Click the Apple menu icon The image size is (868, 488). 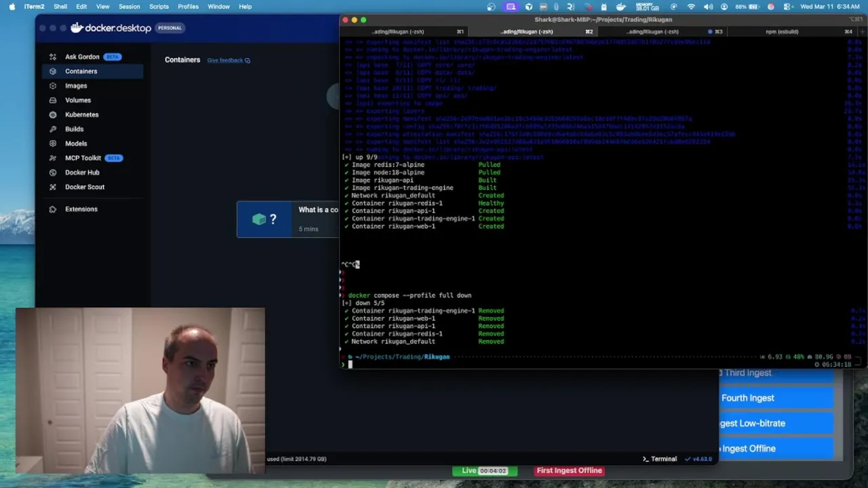[x=11, y=7]
